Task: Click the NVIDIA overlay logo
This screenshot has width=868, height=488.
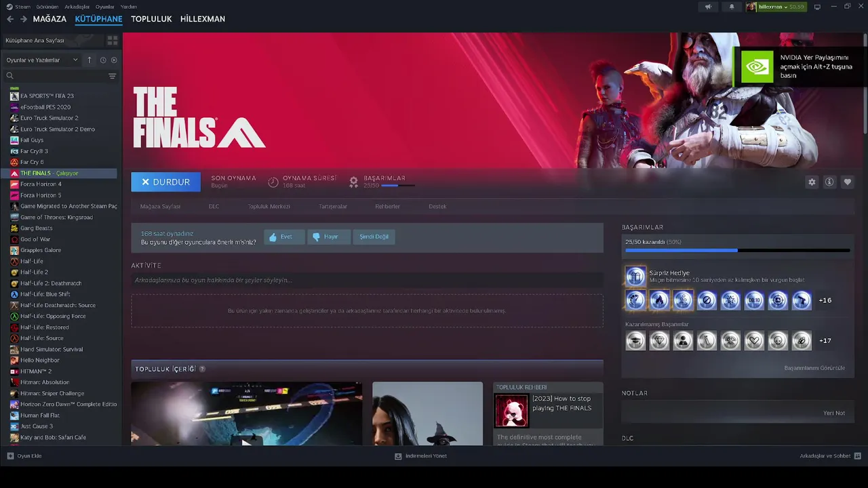Action: pos(757,66)
